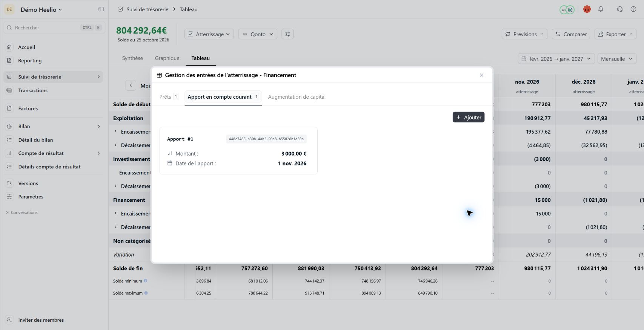The height and width of the screenshot is (330, 644).
Task: Open the Qonto account dropdown
Action: point(258,34)
